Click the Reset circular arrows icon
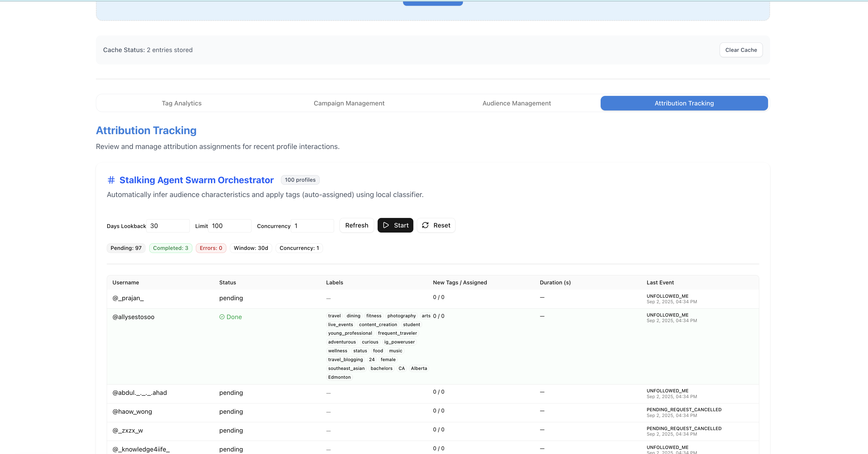The image size is (868, 454). click(425, 225)
